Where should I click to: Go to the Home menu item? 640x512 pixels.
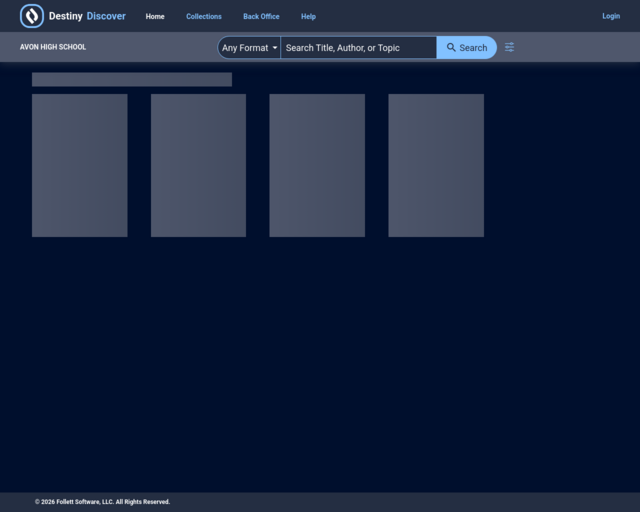(155, 16)
